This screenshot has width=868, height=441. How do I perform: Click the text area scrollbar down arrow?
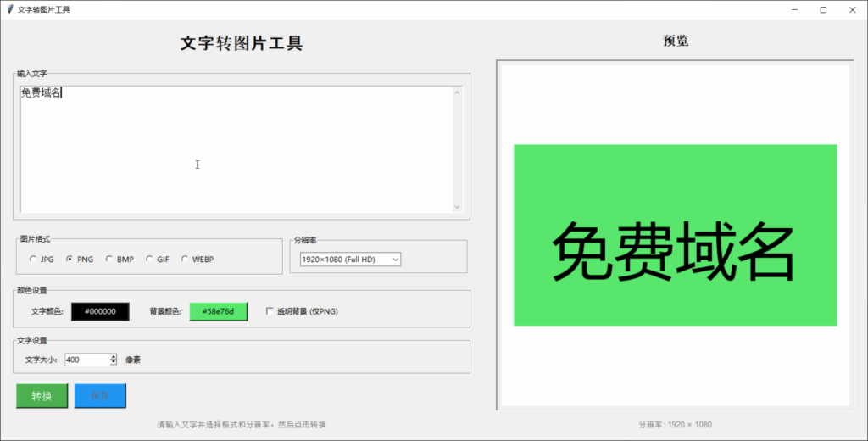point(458,206)
